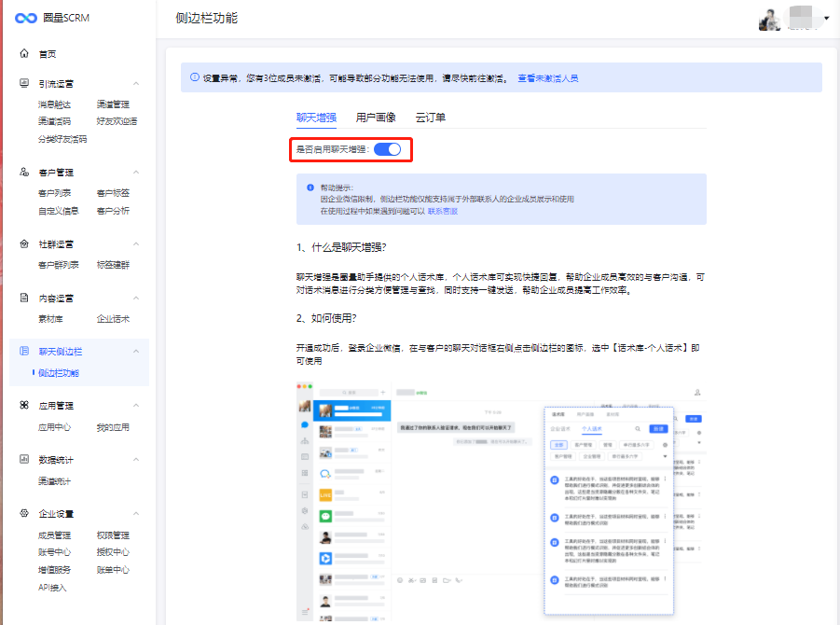Image resolution: width=840 pixels, height=625 pixels.
Task: Click the 引流运营 section icon
Action: click(x=24, y=84)
